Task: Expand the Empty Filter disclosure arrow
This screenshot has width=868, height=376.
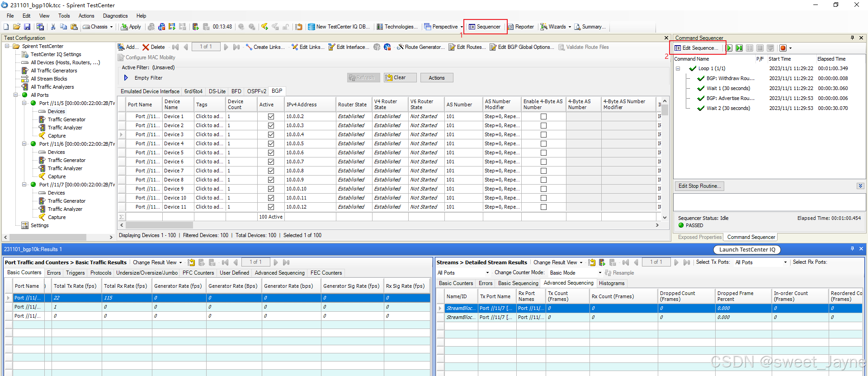Action: pos(126,78)
